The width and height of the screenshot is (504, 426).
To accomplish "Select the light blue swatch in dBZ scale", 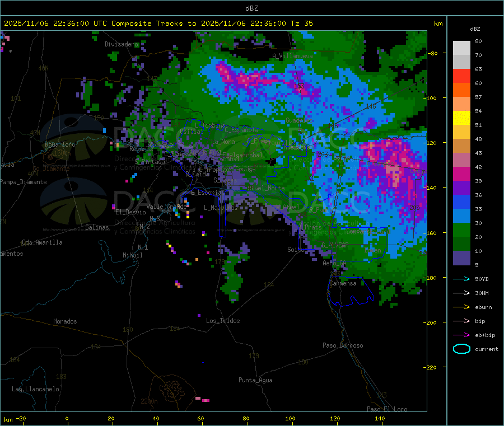I will pos(461,216).
